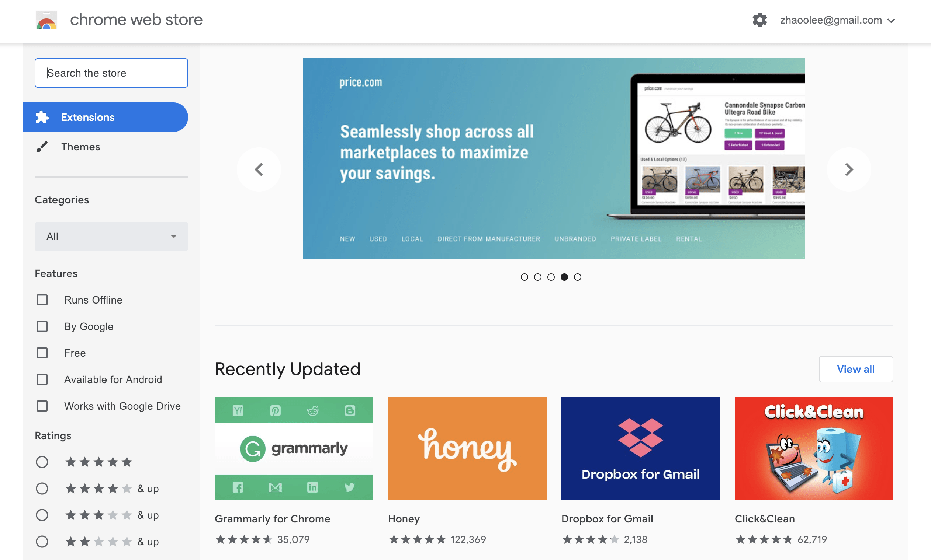Open the Grammarly for Chrome thumbnail

[x=294, y=448]
